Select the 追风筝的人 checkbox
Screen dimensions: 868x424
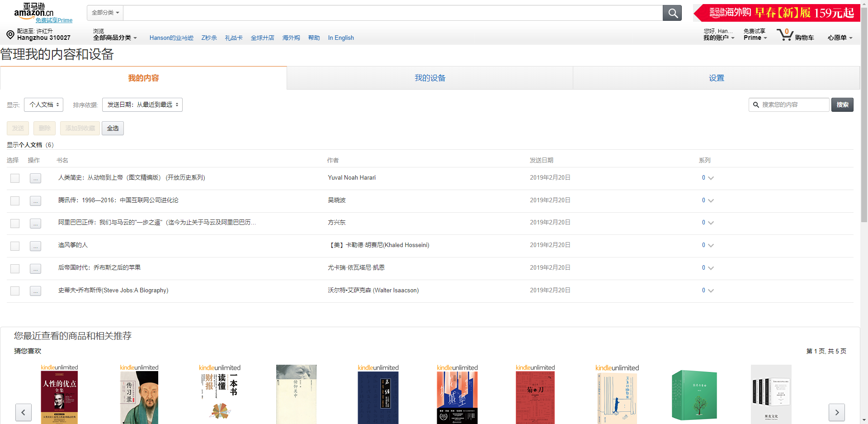point(15,246)
